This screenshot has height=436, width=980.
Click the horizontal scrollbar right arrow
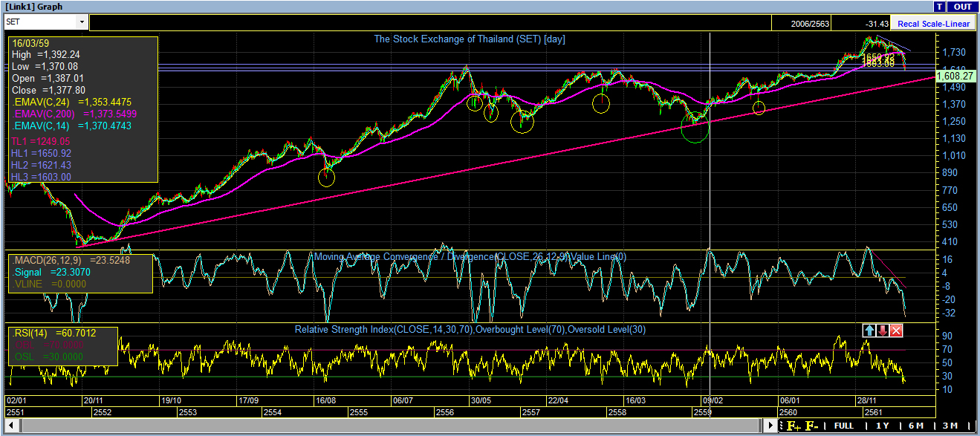(770, 426)
